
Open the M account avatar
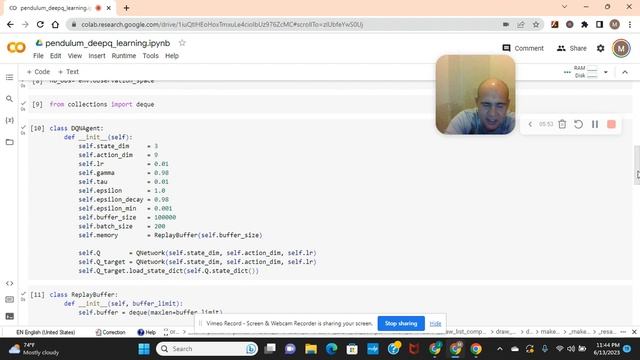pyautogui.click(x=621, y=48)
